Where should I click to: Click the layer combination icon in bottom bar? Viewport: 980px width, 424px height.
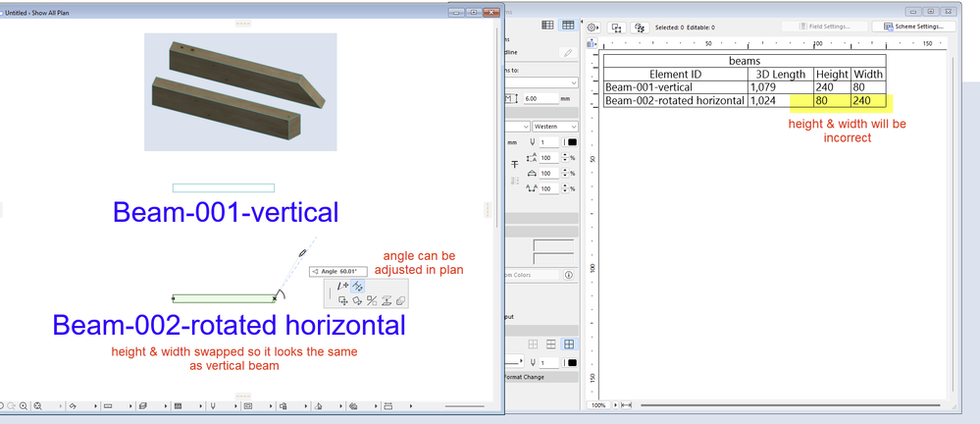click(x=142, y=406)
